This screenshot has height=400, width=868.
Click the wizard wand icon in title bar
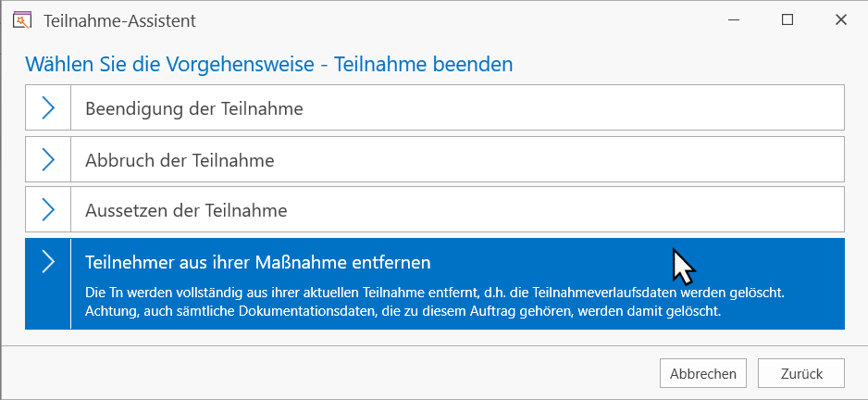22,20
